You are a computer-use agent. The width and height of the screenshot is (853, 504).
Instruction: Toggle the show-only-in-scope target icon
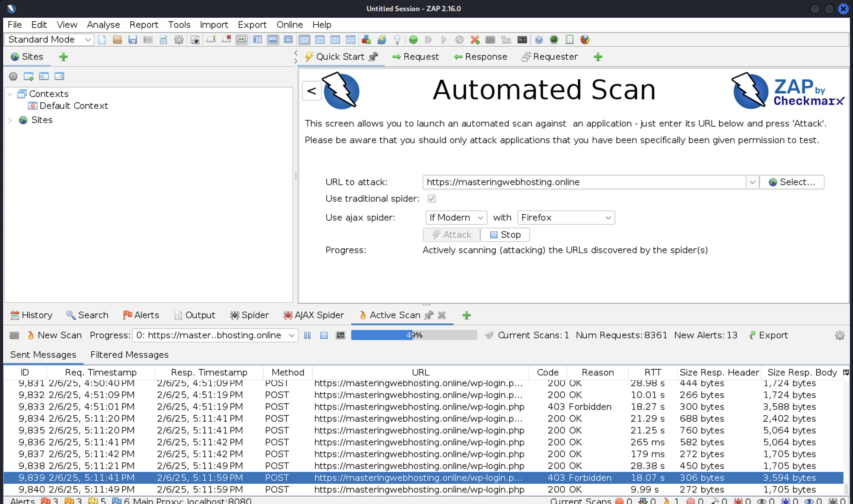(x=13, y=76)
